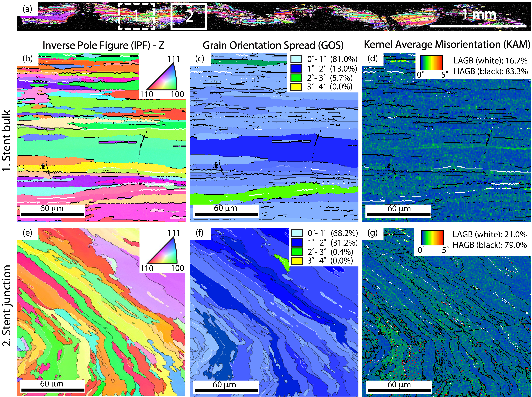The width and height of the screenshot is (532, 397).
Task: Click the light cyan 0°-1° swatch in panel c
Action: tap(296, 59)
